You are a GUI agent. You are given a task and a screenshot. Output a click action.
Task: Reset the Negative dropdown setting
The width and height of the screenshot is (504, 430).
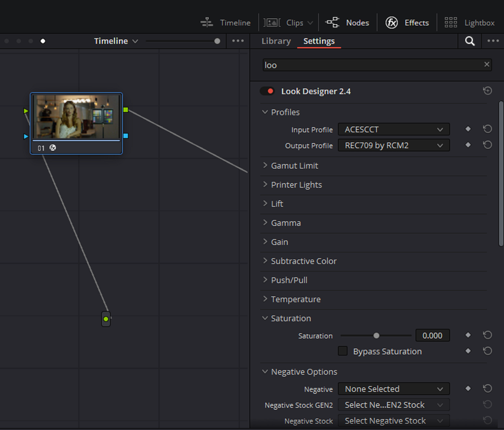pyautogui.click(x=487, y=389)
